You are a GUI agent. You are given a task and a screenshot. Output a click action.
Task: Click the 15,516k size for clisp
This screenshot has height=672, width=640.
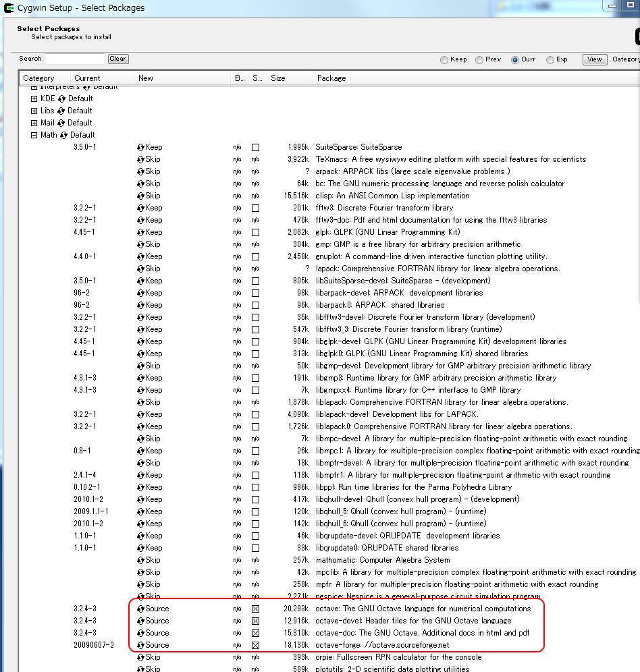(296, 196)
